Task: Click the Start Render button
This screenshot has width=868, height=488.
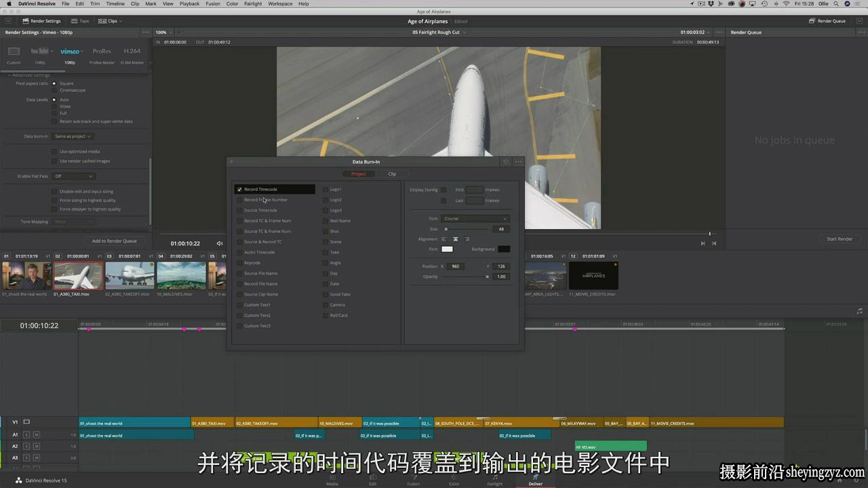Action: coord(840,239)
